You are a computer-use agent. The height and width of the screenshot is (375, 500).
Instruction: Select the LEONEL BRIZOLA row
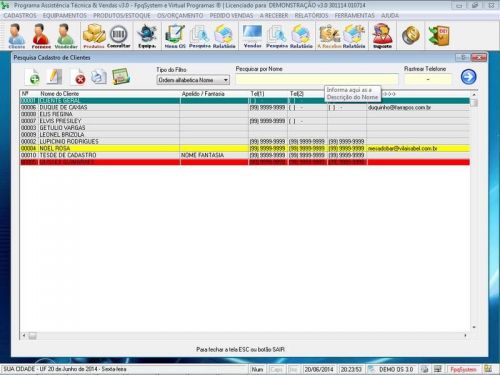click(245, 135)
